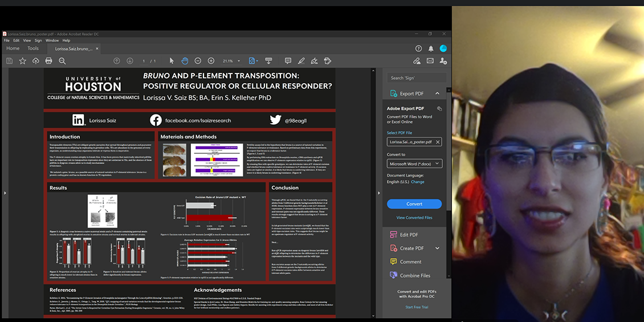Click the page number input field
The height and width of the screenshot is (322, 644).
(x=144, y=61)
